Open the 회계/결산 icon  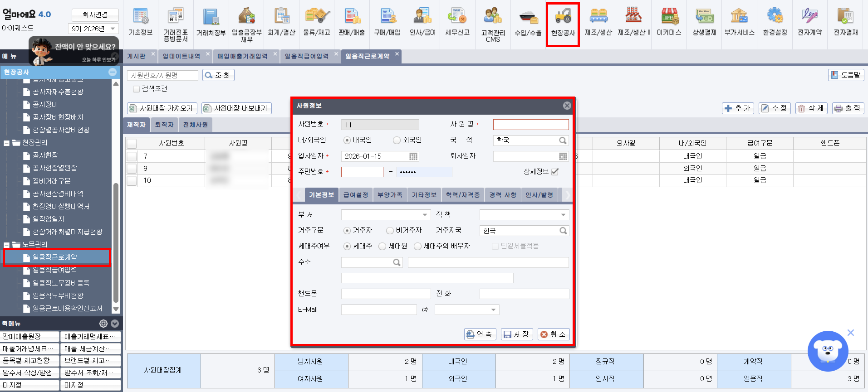pos(282,22)
